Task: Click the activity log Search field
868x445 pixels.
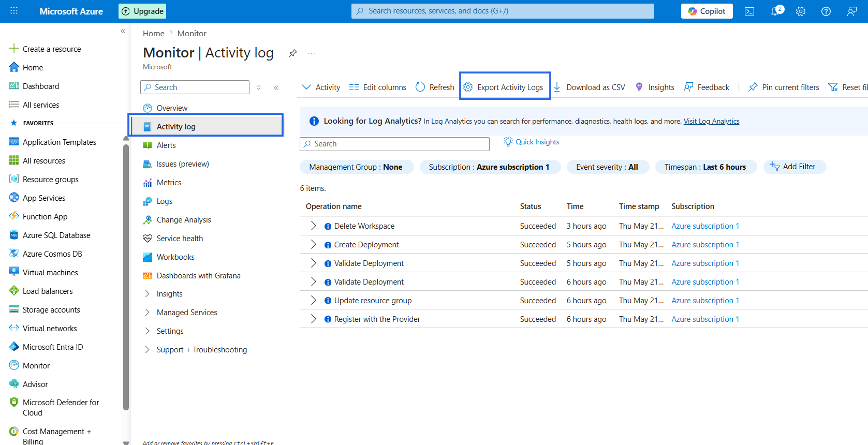Action: (x=394, y=144)
